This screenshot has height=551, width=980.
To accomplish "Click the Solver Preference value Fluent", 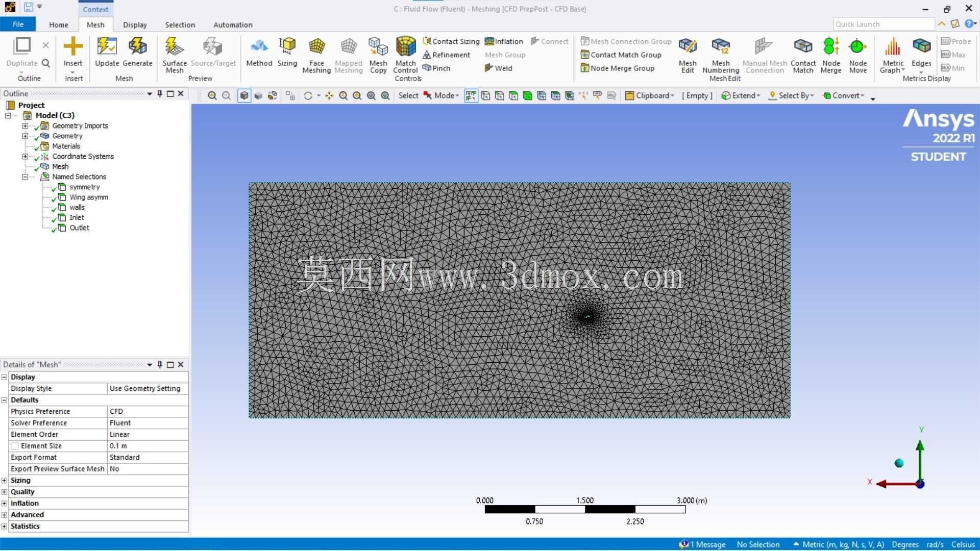I will [148, 423].
